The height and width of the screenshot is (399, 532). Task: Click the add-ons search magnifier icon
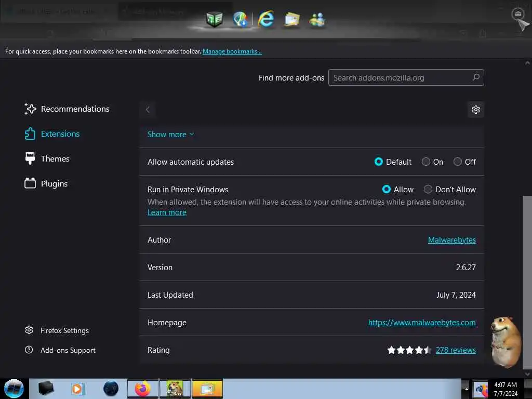(x=476, y=77)
